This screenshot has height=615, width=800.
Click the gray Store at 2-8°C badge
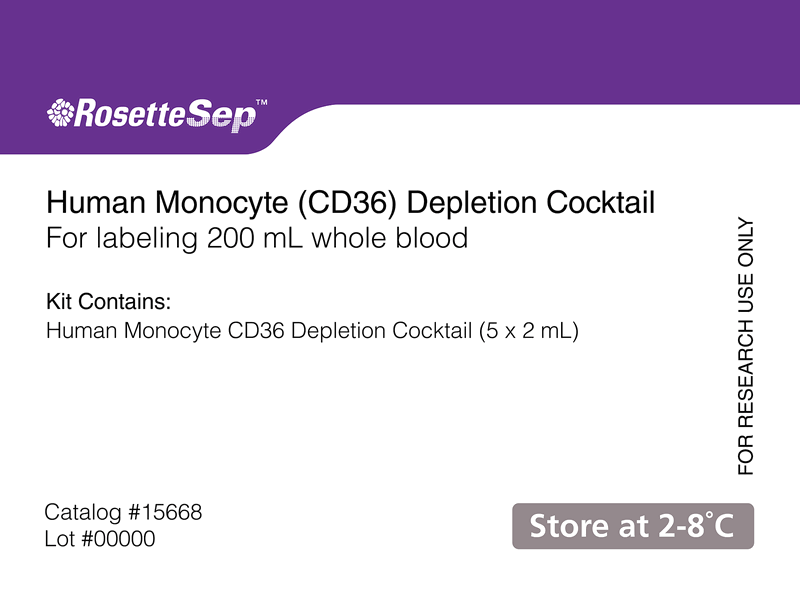633,526
